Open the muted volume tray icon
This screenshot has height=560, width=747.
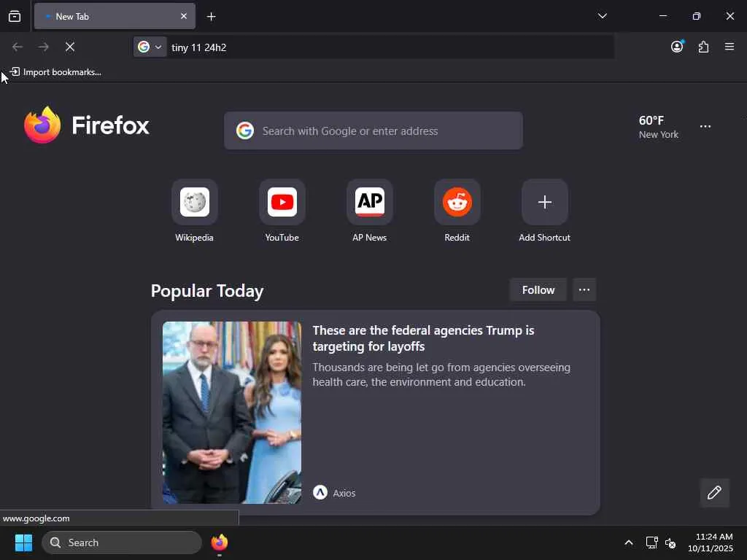pos(670,542)
